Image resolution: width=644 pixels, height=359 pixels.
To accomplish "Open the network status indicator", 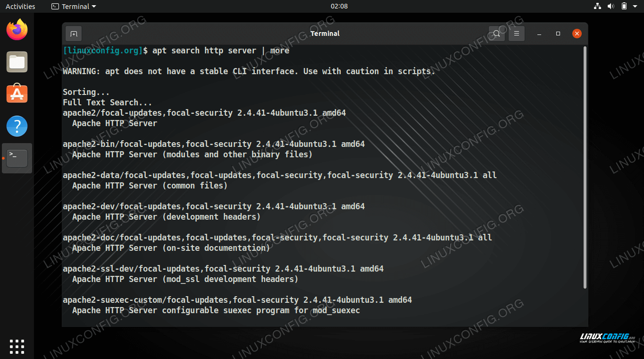I will (597, 6).
